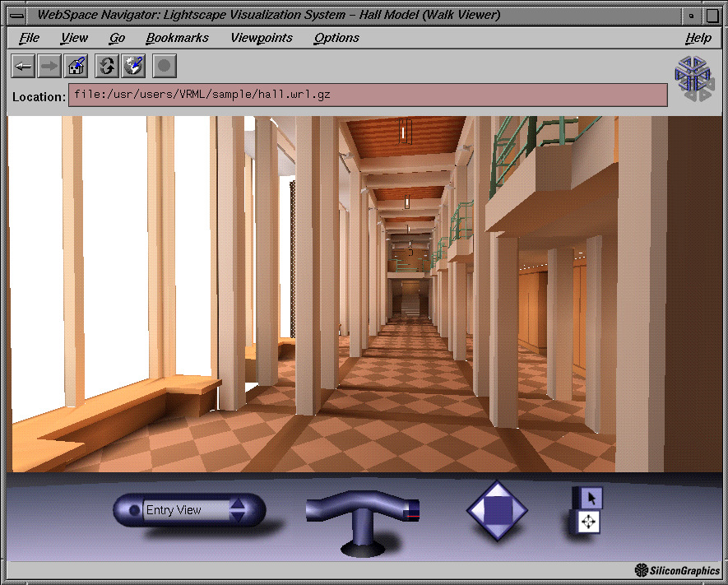Click the WebSpace 3D cube logo
728x585 pixels.
pyautogui.click(x=693, y=78)
